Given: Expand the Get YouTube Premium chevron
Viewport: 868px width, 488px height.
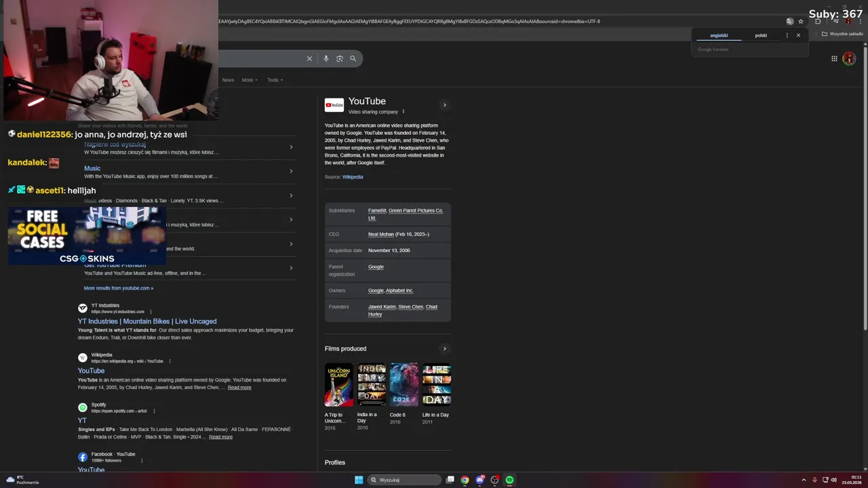Looking at the screenshot, I should click(x=291, y=268).
